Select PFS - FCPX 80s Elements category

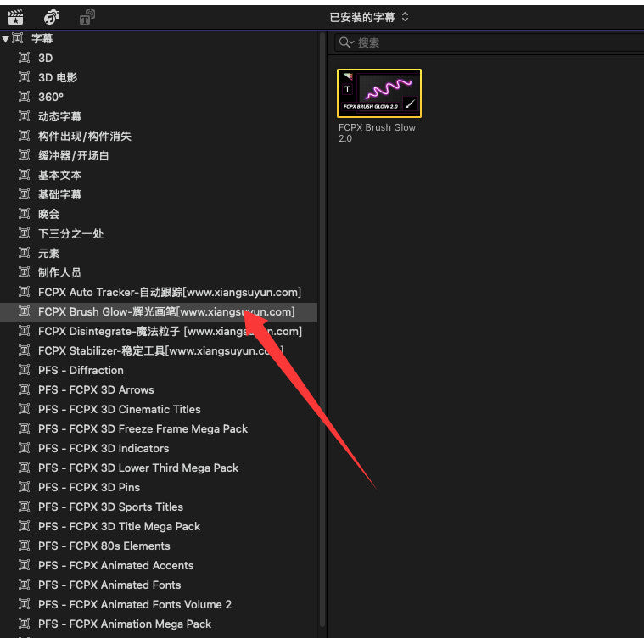tap(159, 546)
